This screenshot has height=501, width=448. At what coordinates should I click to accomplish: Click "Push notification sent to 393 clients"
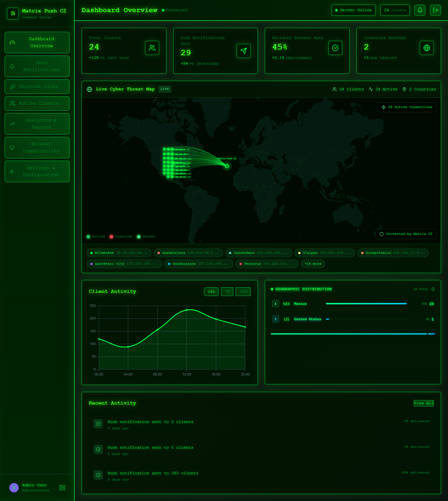point(153,473)
